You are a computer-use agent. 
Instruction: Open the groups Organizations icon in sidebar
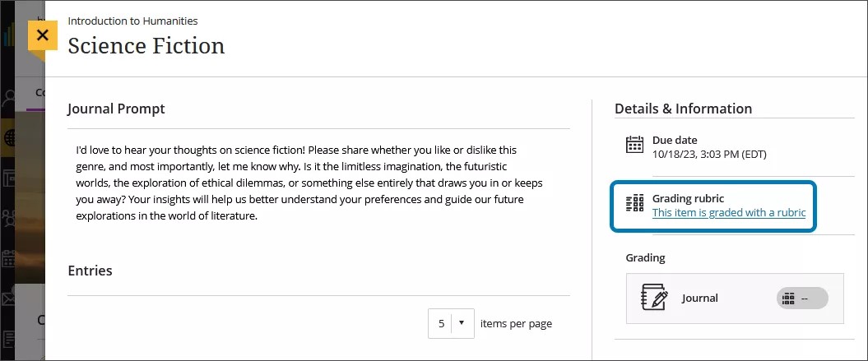[x=10, y=218]
